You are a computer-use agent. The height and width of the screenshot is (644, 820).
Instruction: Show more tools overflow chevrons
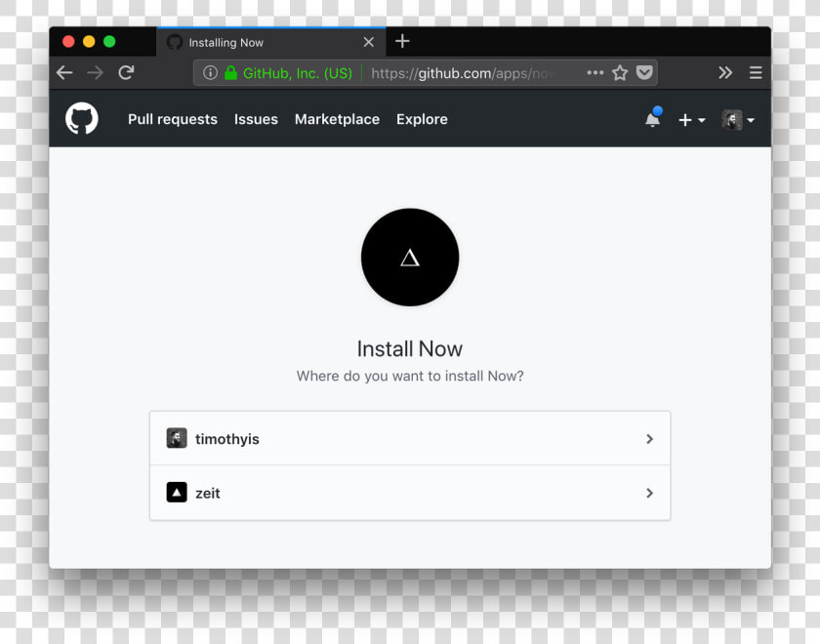(x=725, y=72)
